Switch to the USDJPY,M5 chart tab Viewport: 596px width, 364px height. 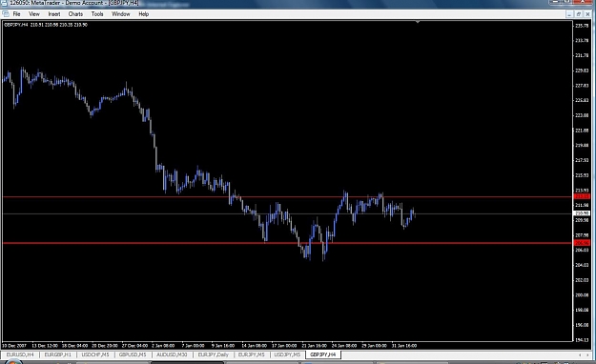[x=287, y=354]
